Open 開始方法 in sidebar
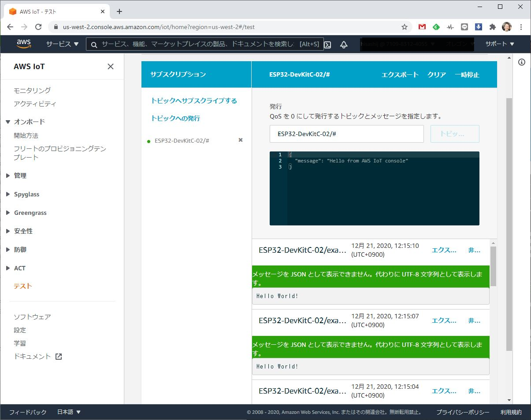 pos(26,136)
